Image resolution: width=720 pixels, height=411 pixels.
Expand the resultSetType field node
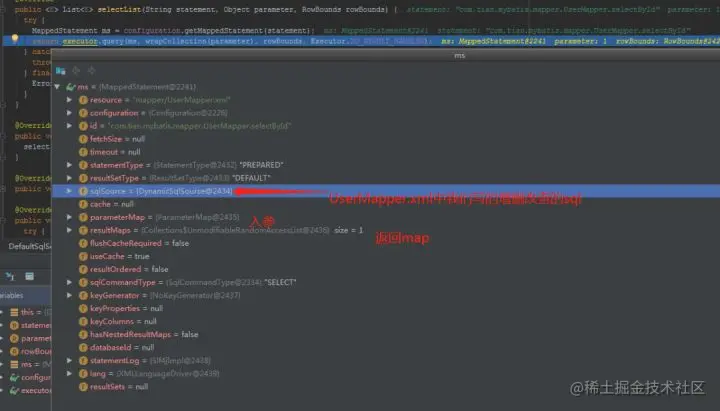click(69, 178)
